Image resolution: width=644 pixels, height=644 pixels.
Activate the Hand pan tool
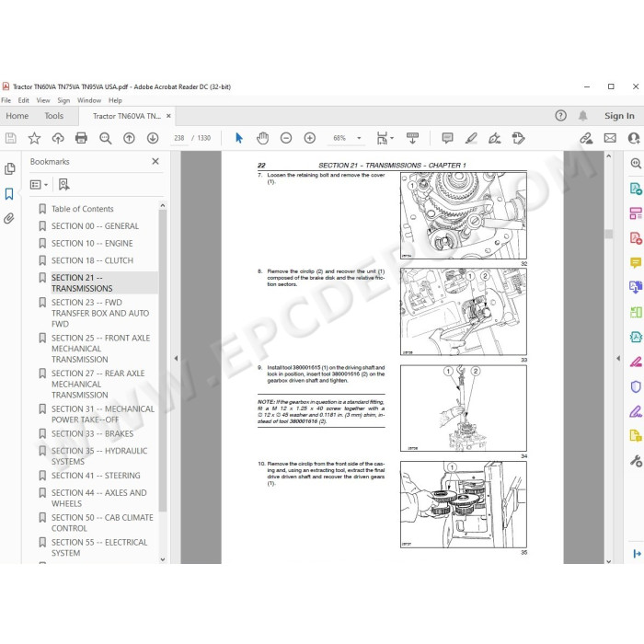coord(262,138)
